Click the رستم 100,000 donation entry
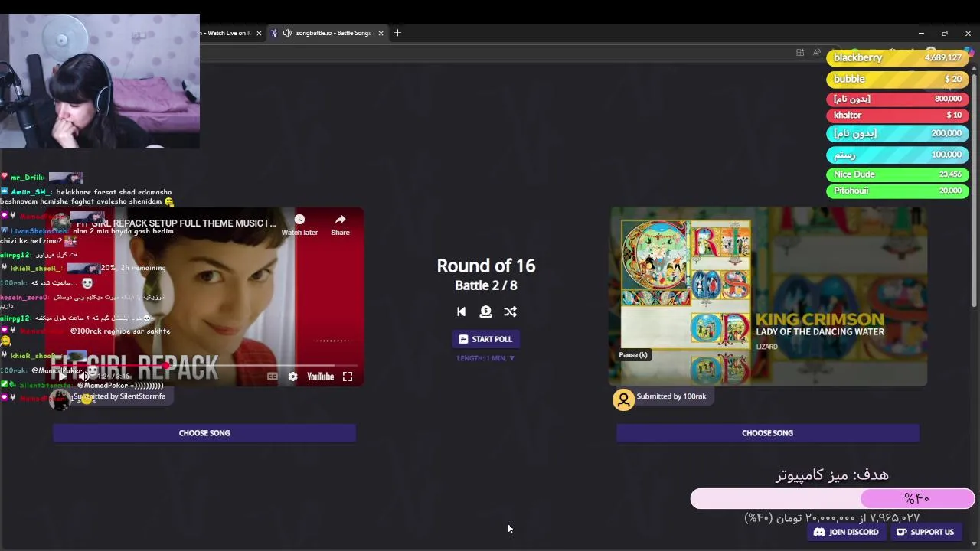This screenshot has height=551, width=980. [896, 155]
